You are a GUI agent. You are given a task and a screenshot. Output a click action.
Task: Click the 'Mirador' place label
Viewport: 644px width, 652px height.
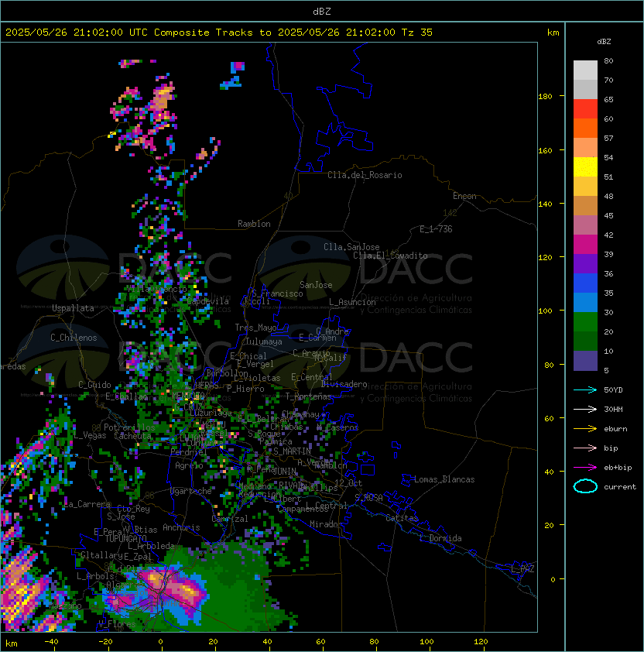[327, 524]
